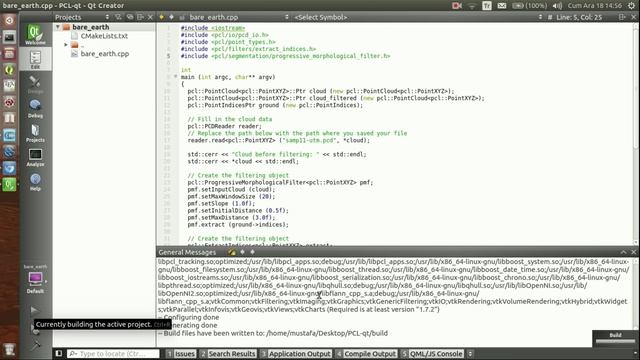Open Trash in Ubuntu launcher
The image size is (640, 360).
tap(9, 349)
